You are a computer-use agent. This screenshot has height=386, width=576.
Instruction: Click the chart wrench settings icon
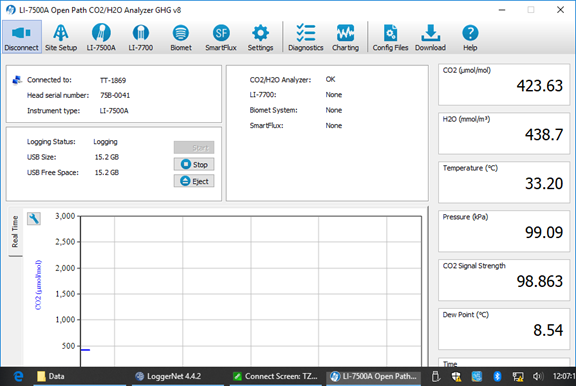pos(34,219)
